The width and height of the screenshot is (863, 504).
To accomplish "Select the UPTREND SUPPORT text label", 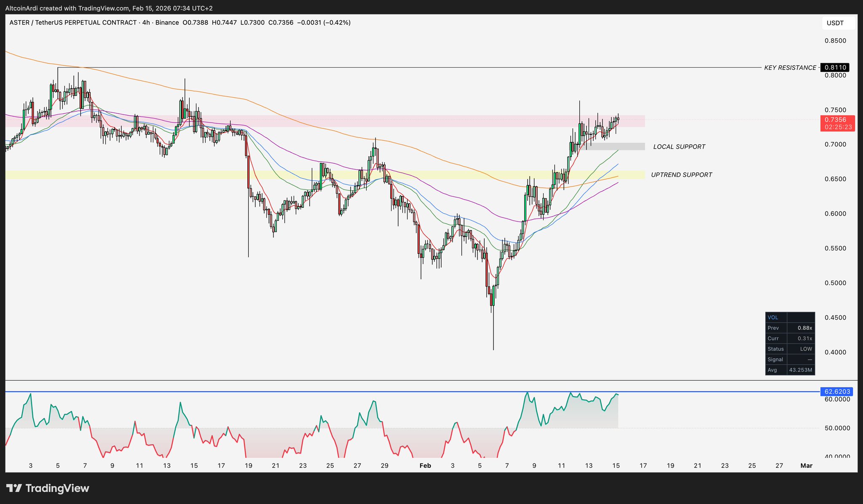I will [681, 175].
